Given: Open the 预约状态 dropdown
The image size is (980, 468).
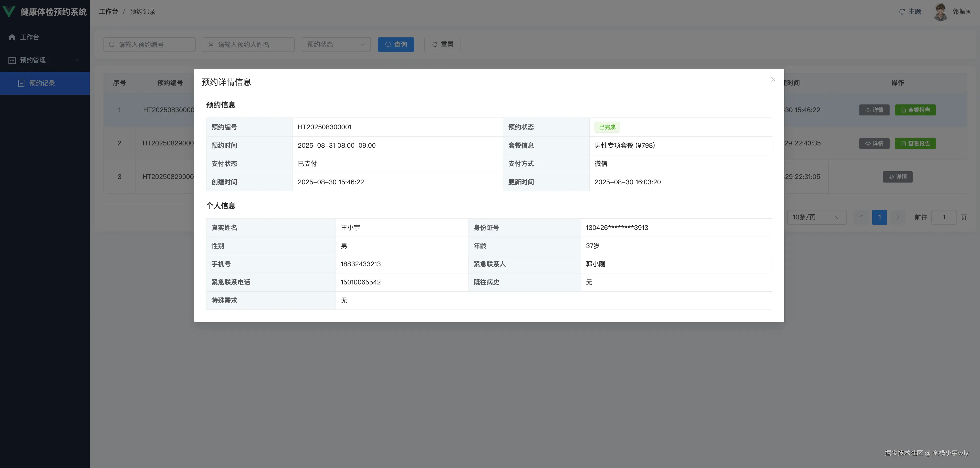Looking at the screenshot, I should [x=336, y=45].
